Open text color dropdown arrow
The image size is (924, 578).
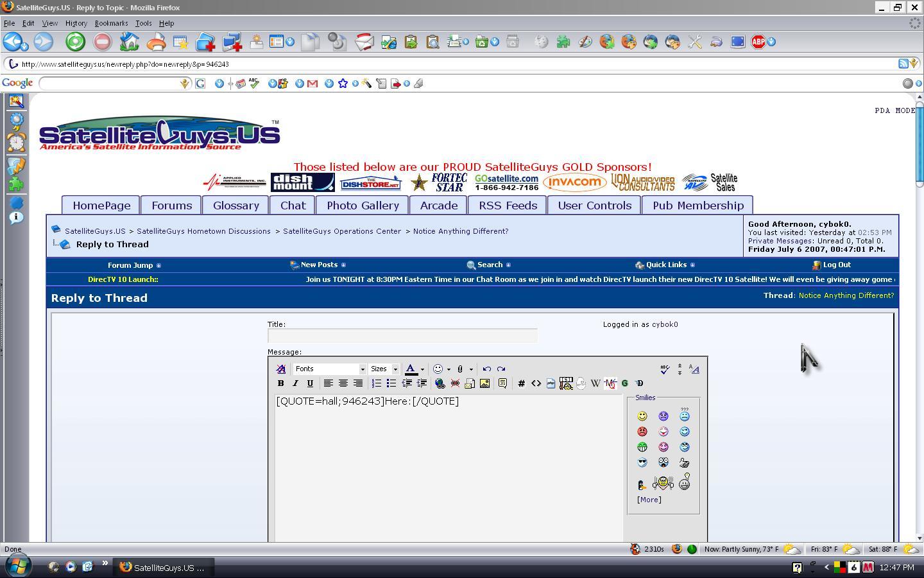422,369
